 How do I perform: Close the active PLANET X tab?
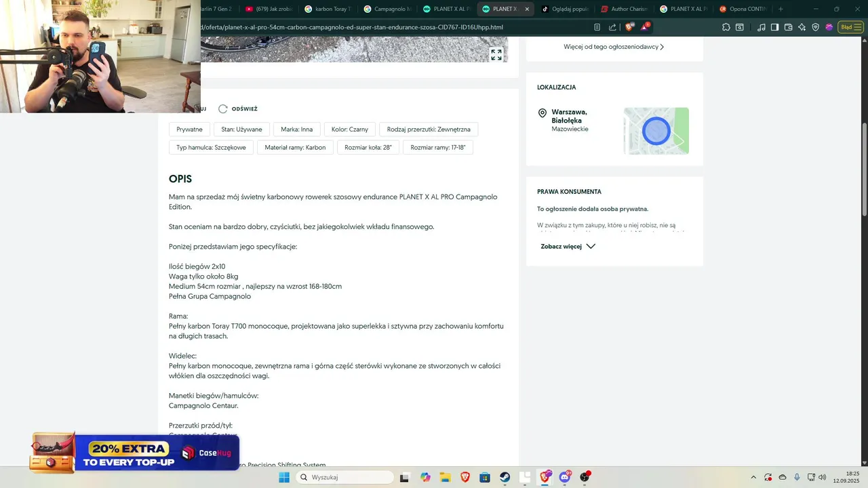pyautogui.click(x=527, y=9)
